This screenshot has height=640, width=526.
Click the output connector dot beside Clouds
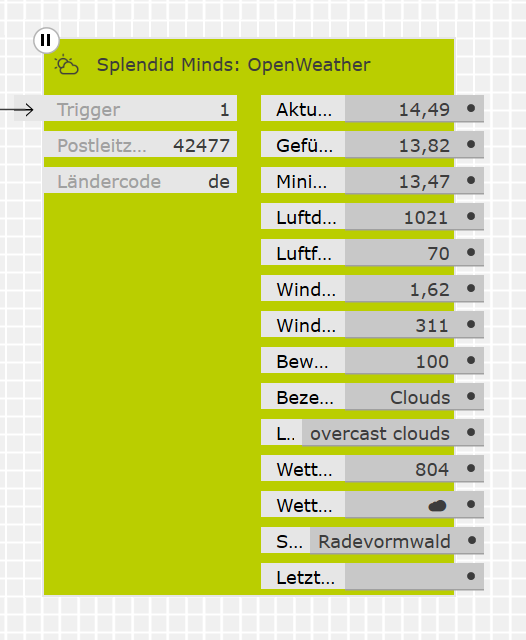471,396
